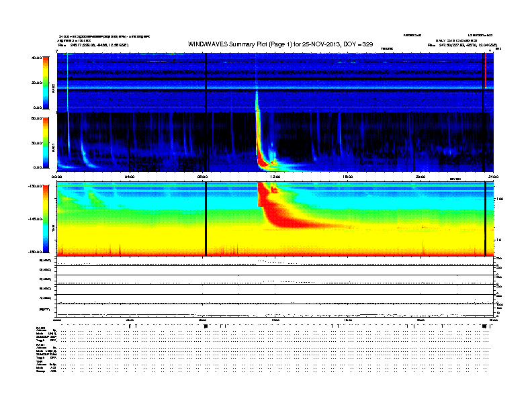Click the TNR color scale bar
Viewport: 532px width, 411px height.
[x=46, y=219]
